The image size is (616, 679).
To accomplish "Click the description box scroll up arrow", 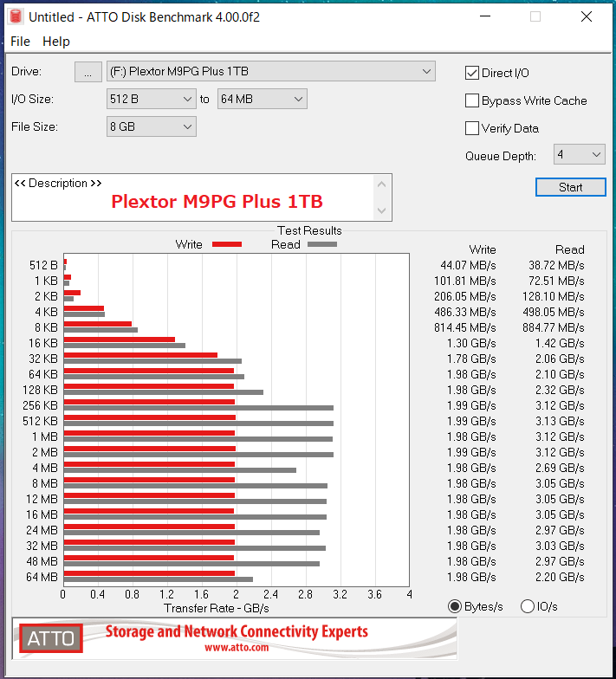I will pos(381,184).
